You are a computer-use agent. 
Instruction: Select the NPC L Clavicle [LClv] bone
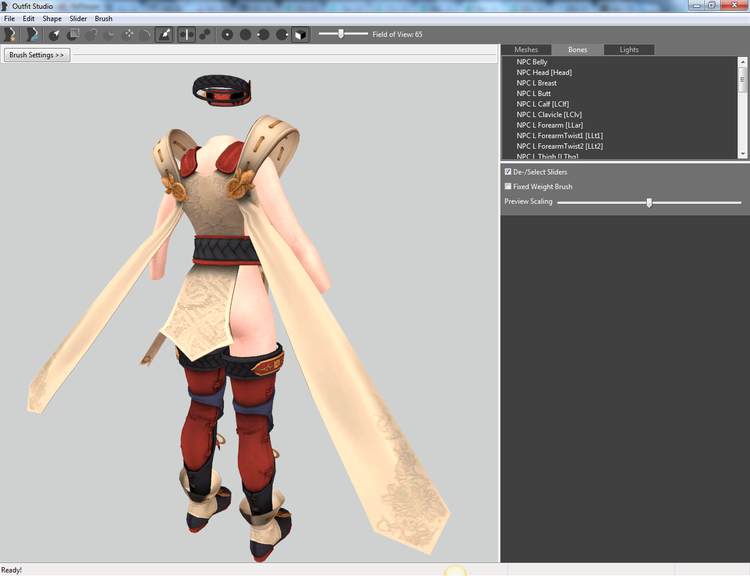[549, 114]
